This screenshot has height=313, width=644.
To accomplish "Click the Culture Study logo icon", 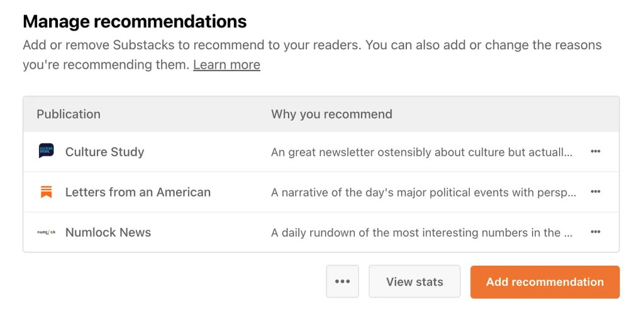I will 46,151.
